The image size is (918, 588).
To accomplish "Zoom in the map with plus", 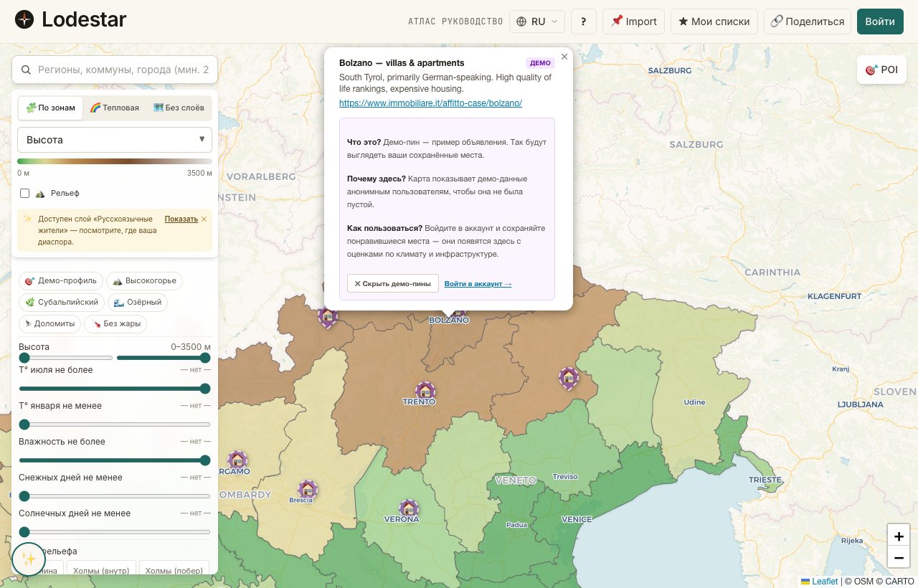I will point(899,536).
